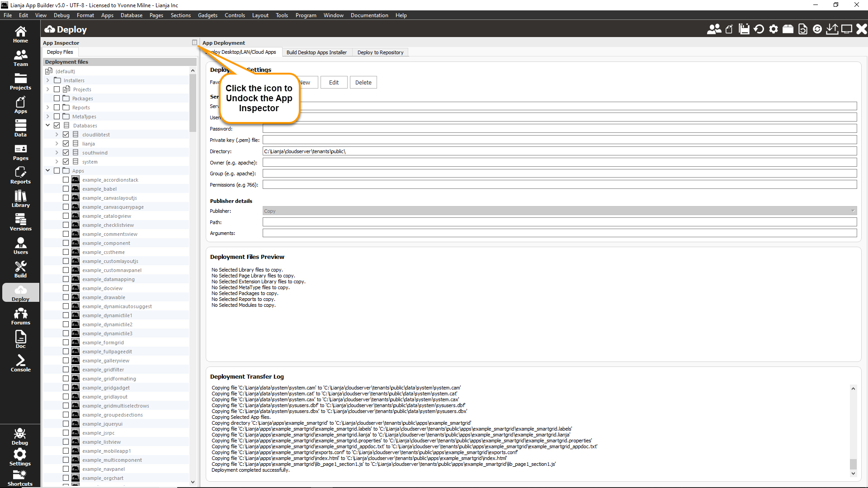This screenshot has height=488, width=868.
Task: Click the refresh icon in top toolbar
Action: 759,29
